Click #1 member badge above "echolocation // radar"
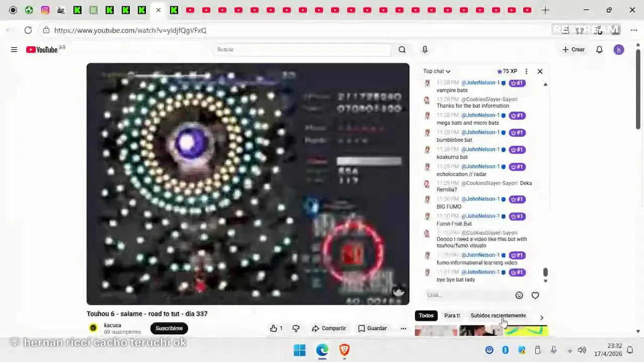Viewport: 644px width, 362px height. point(517,166)
